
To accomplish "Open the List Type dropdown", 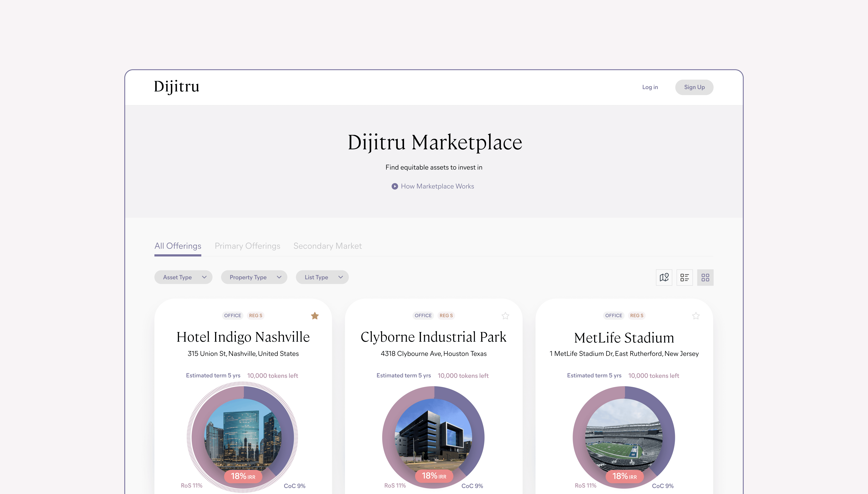I will [322, 277].
